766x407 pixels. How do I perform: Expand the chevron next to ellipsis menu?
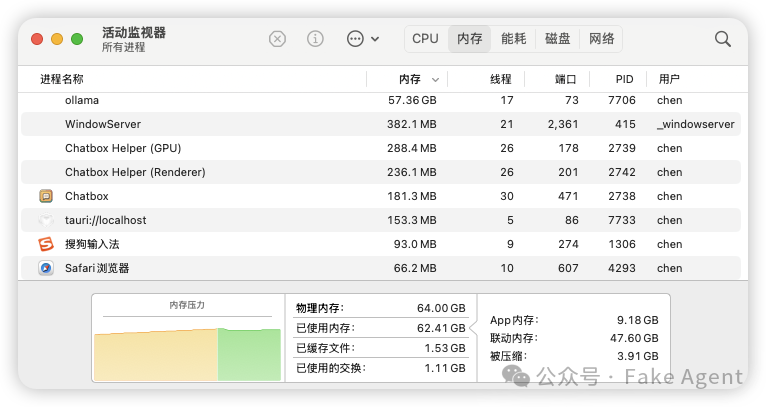pos(375,39)
